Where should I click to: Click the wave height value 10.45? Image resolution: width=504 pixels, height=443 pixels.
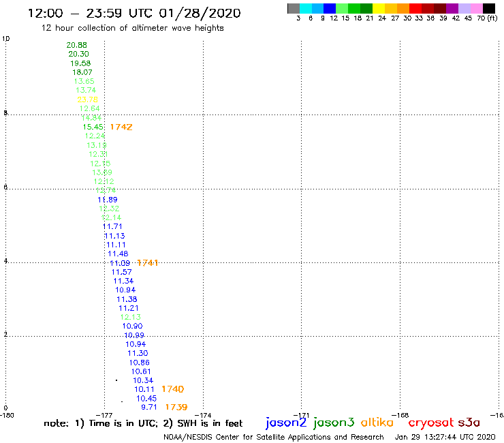146,399
